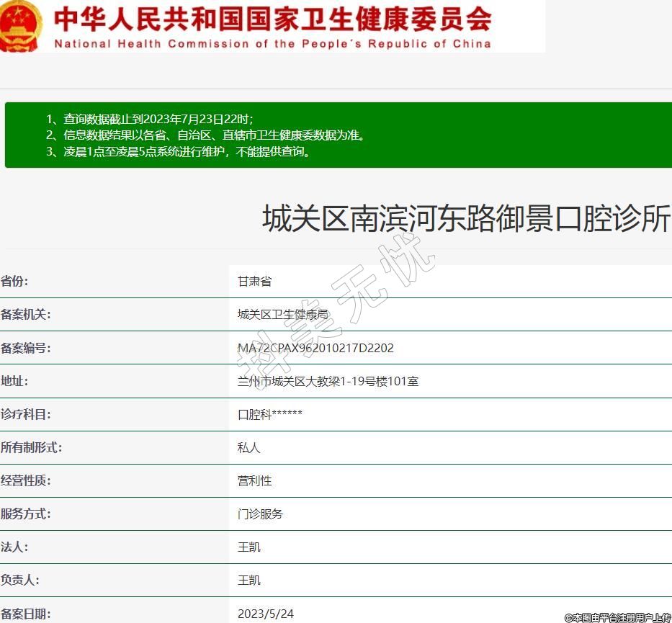Select the province value 甘肃省

coord(254,282)
